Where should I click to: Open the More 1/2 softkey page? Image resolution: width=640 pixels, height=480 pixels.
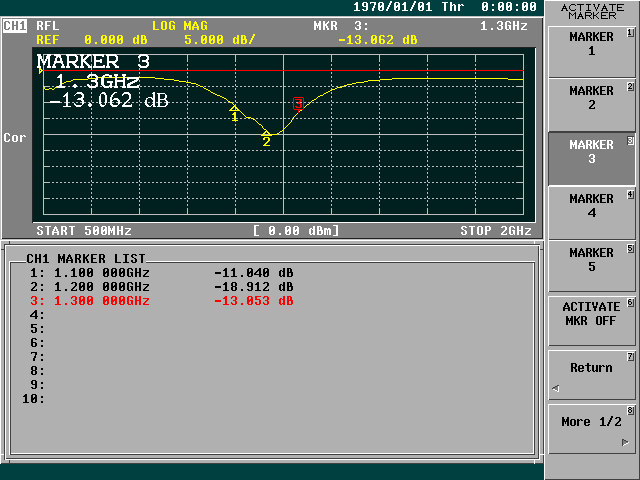(x=591, y=429)
